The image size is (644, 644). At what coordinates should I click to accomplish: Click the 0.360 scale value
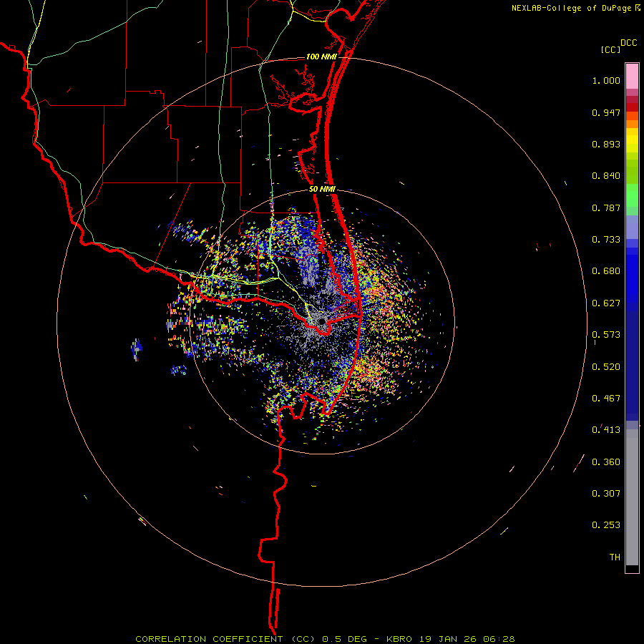click(x=606, y=462)
